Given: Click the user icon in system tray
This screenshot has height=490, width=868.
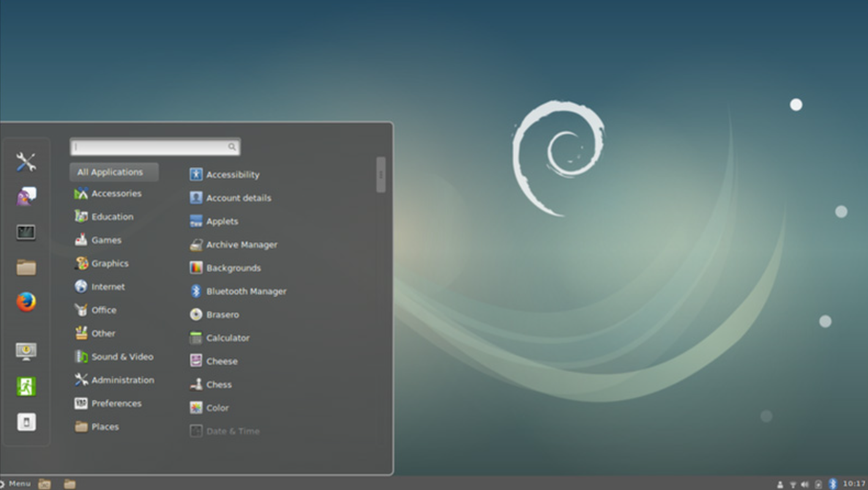Looking at the screenshot, I should point(780,484).
